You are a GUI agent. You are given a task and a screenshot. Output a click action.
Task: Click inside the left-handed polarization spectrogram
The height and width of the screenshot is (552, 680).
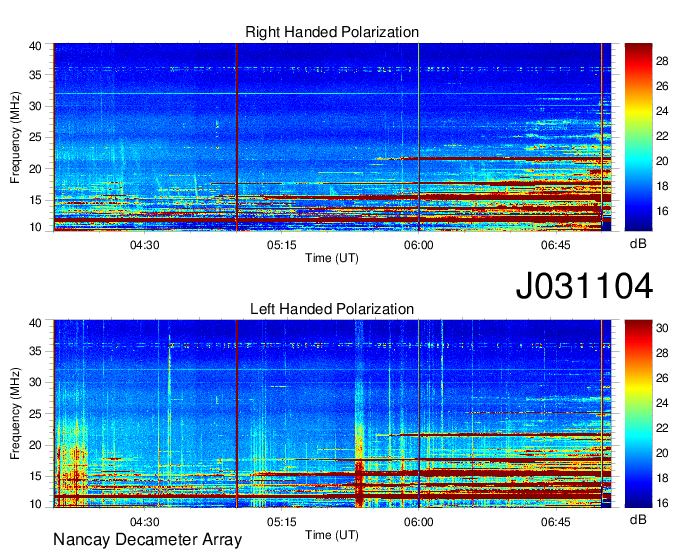click(332, 414)
